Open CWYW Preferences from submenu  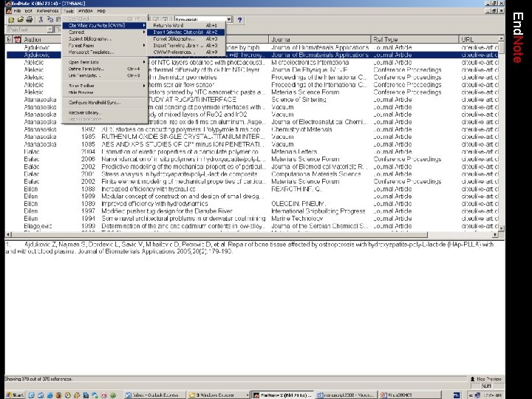pyautogui.click(x=186, y=52)
